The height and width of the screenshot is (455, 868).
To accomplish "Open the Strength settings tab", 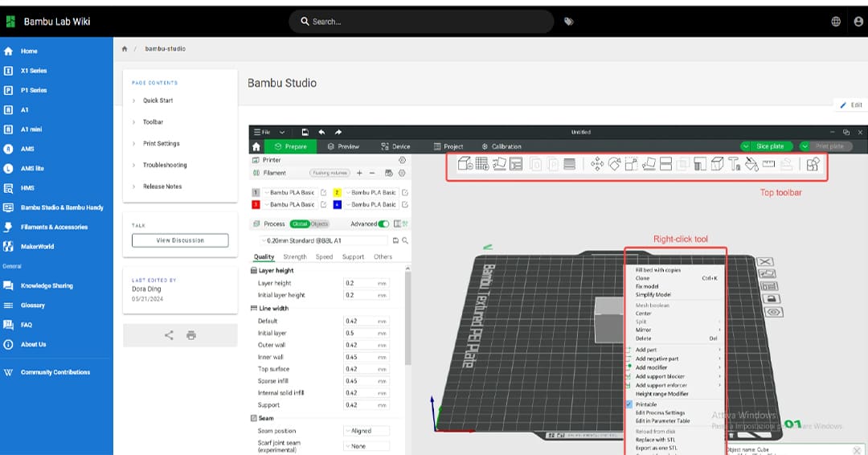I will [294, 256].
